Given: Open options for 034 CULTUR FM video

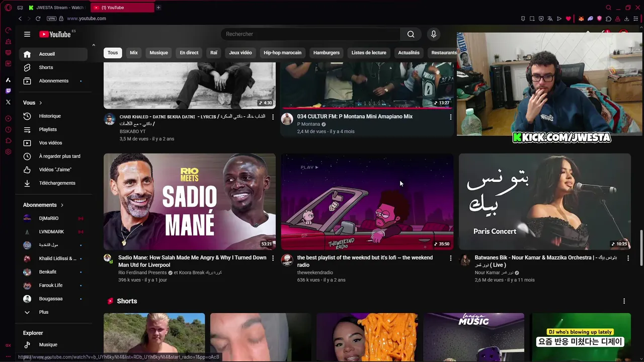Looking at the screenshot, I should [450, 117].
